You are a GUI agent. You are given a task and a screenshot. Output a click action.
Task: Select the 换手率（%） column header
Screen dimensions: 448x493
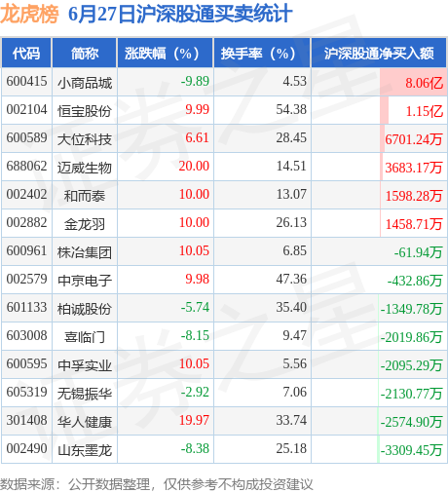point(262,53)
